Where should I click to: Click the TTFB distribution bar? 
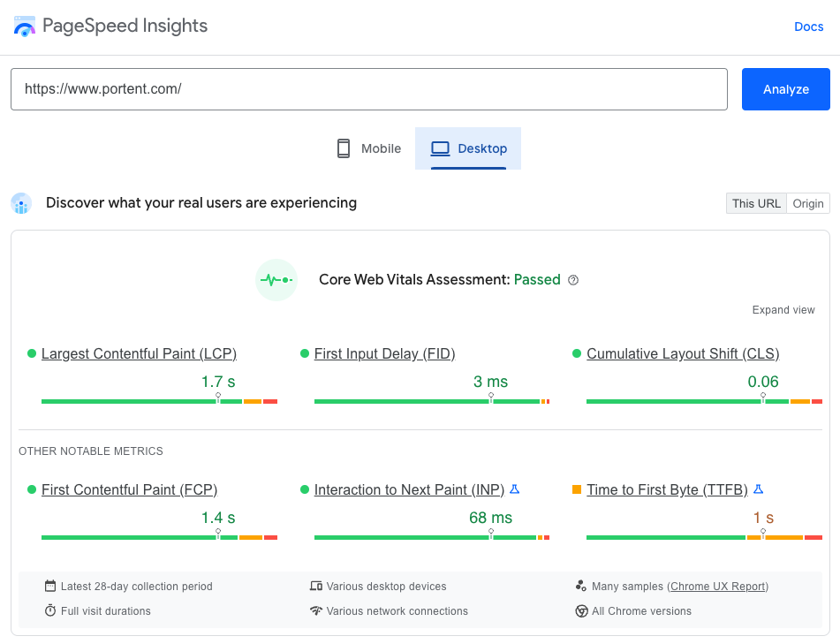[705, 537]
